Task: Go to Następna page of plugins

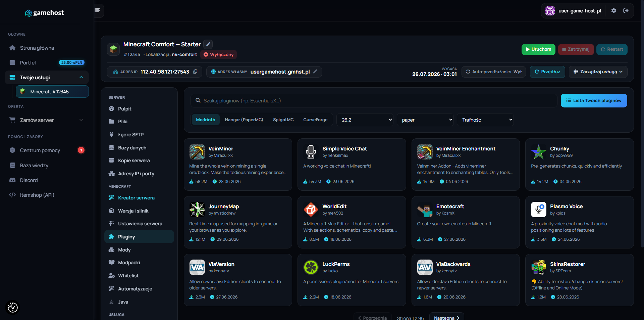Action: [446, 317]
